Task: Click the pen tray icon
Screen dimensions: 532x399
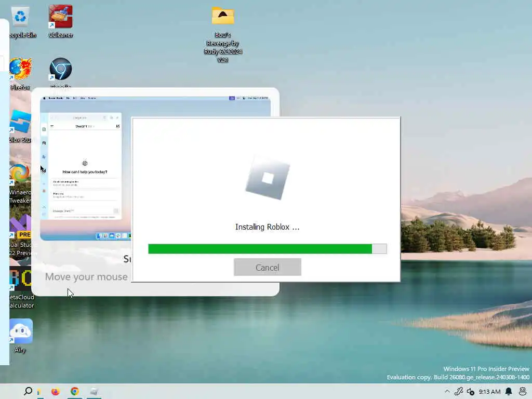Action: (459, 392)
